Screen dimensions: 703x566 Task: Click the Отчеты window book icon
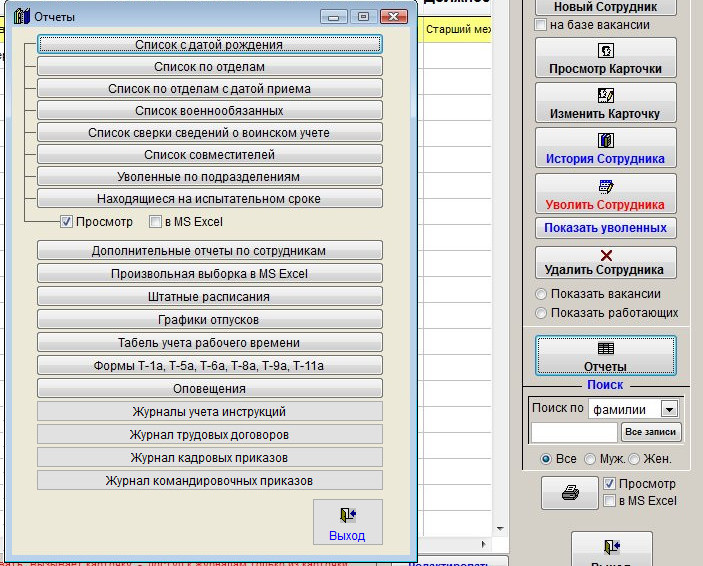pyautogui.click(x=22, y=16)
